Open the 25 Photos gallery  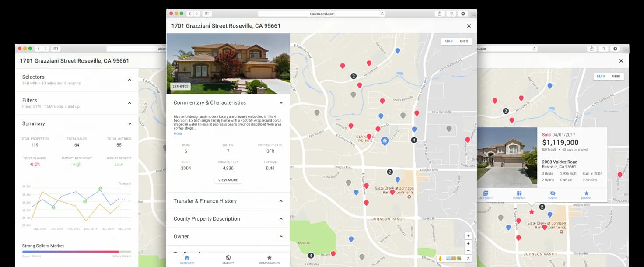click(x=180, y=86)
